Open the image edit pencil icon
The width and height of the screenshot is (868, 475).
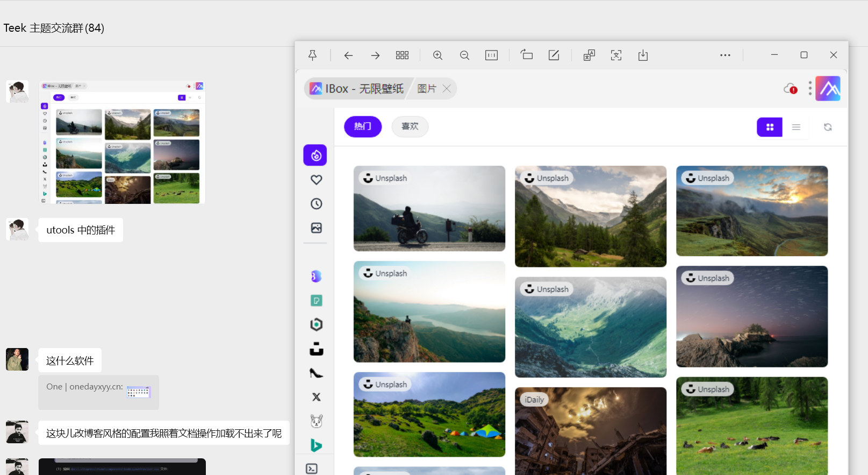554,55
